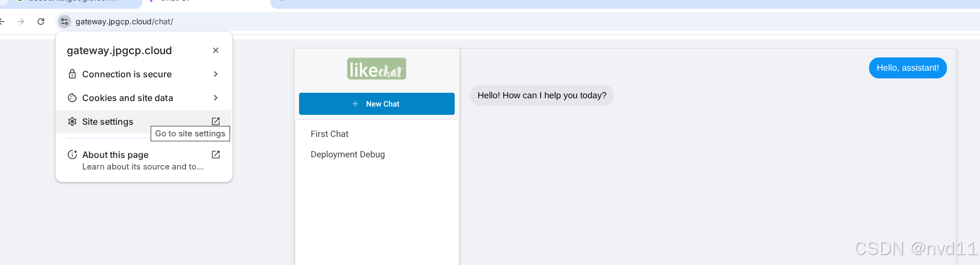Image resolution: width=980 pixels, height=265 pixels.
Task: Close the gateway.jpgcp.cloud site info popup
Action: click(216, 50)
